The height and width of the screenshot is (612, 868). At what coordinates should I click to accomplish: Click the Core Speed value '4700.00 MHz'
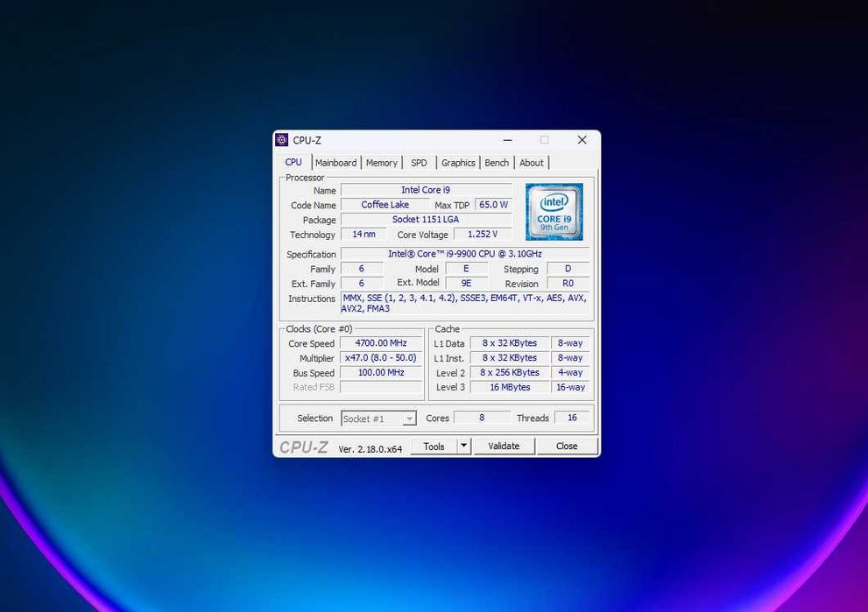click(x=381, y=343)
